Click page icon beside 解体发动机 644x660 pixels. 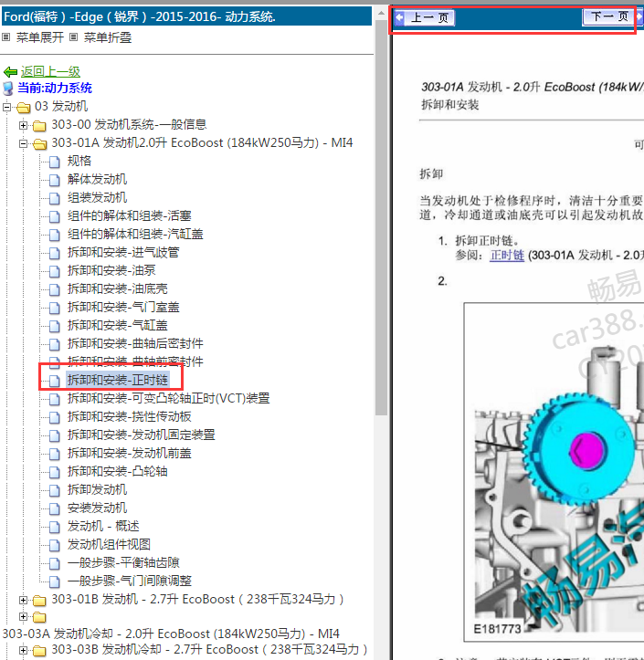coord(54,180)
